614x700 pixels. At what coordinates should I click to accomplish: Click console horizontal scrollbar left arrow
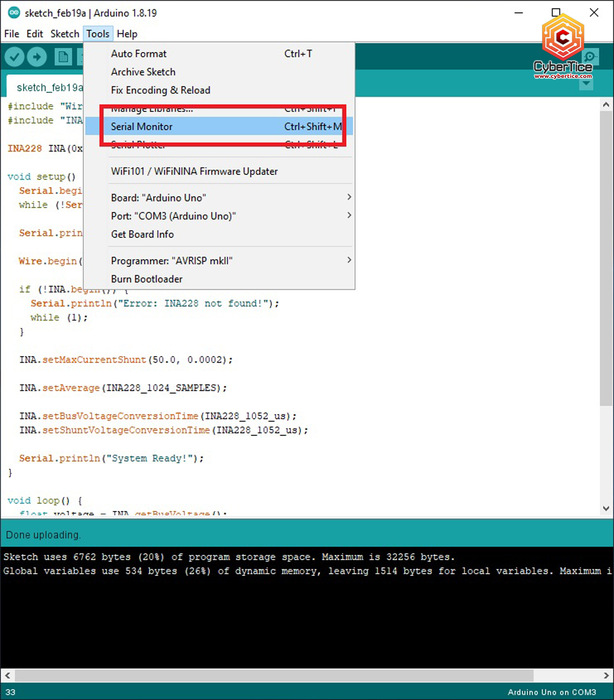[x=7, y=675]
